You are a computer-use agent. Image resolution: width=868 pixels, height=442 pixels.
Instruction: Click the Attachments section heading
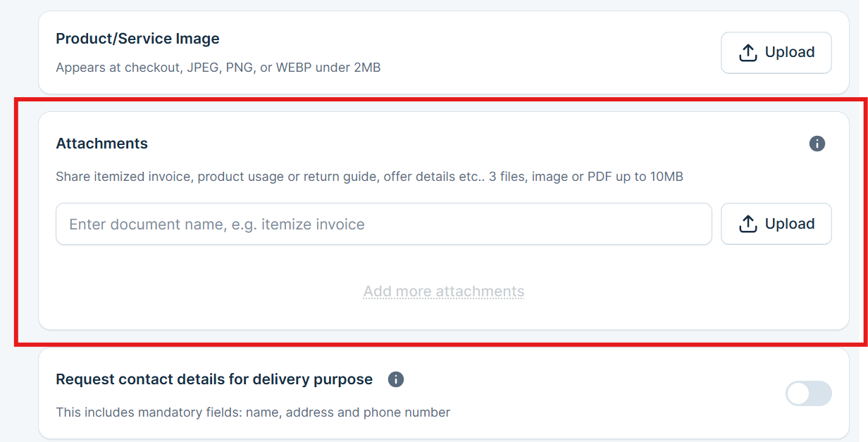[x=101, y=144]
